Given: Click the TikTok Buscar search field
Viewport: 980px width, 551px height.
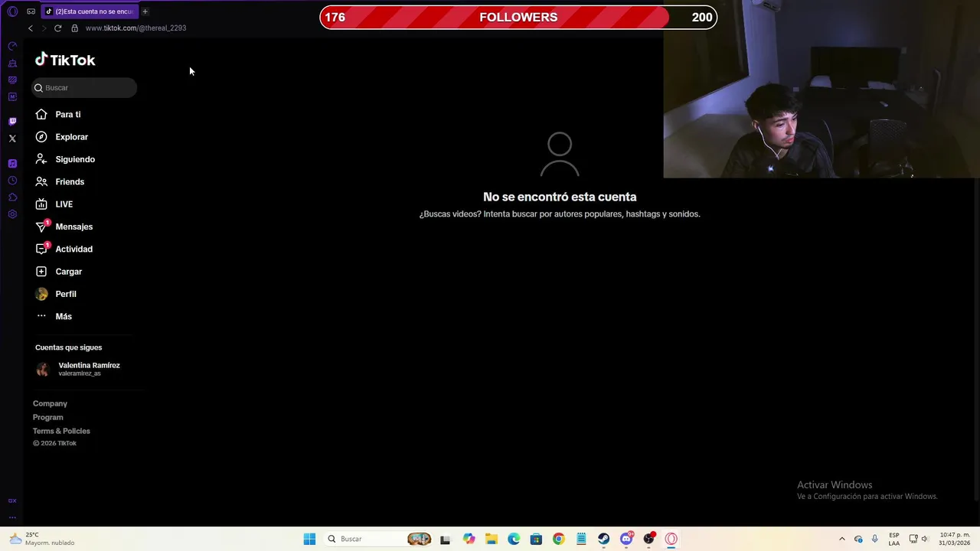Looking at the screenshot, I should (x=84, y=88).
